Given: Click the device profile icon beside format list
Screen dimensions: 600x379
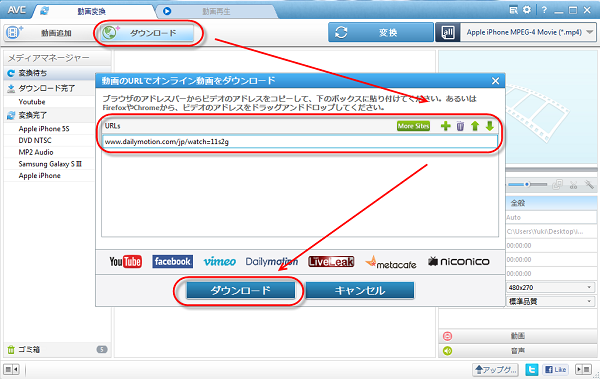Looking at the screenshot, I should point(448,33).
